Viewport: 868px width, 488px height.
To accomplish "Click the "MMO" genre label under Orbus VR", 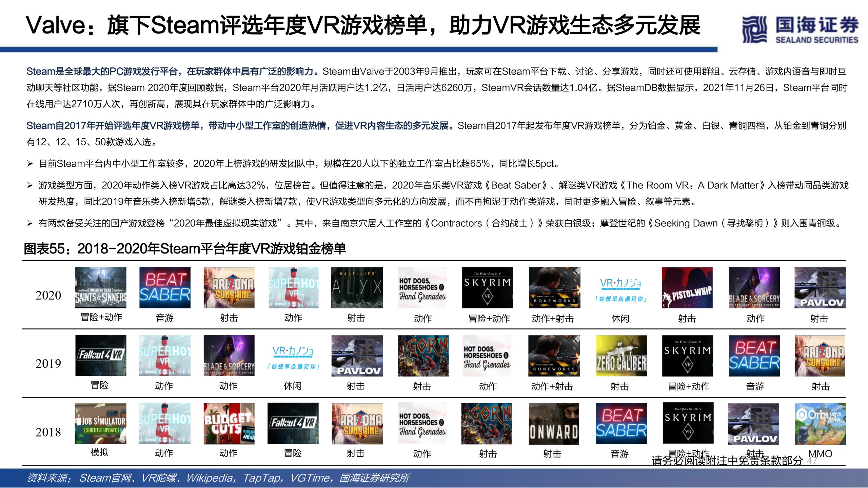I will [x=820, y=453].
